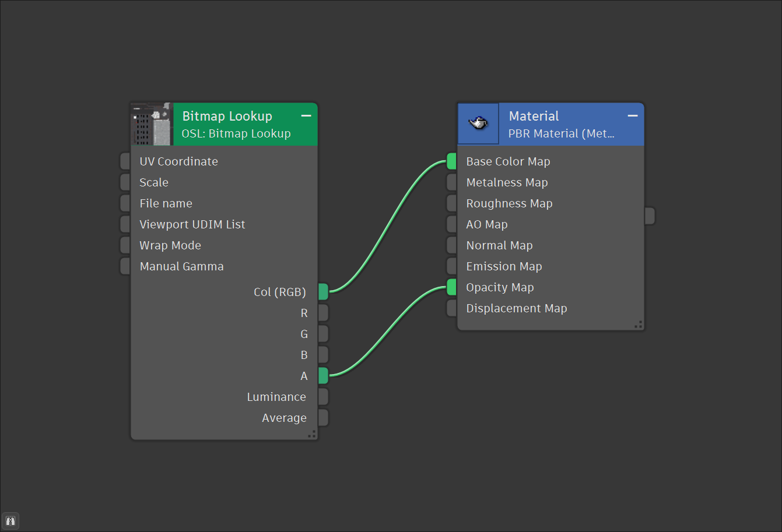The height and width of the screenshot is (532, 782).
Task: Click the Col (RGB) output socket
Action: (x=324, y=292)
